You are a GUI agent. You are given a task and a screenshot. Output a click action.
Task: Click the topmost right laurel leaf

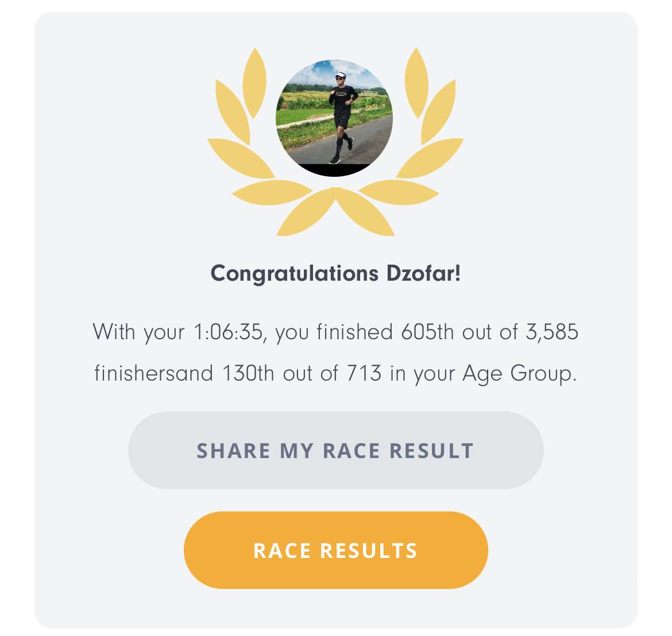[x=416, y=83]
